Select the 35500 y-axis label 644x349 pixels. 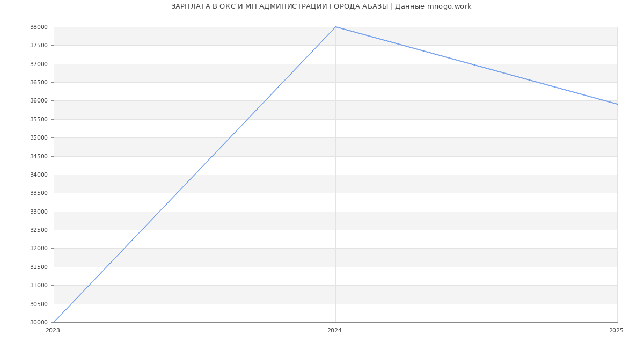[x=39, y=119]
